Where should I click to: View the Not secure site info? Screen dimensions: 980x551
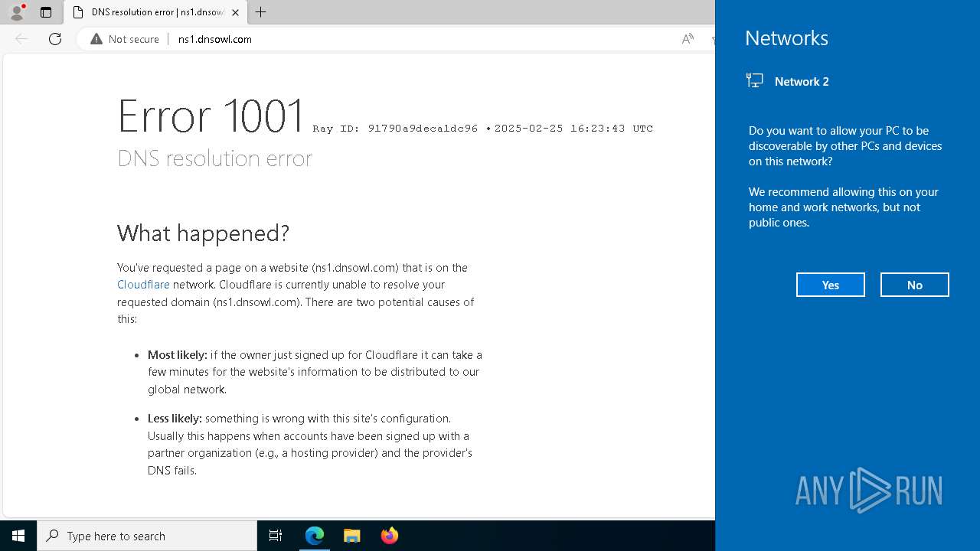pyautogui.click(x=125, y=39)
